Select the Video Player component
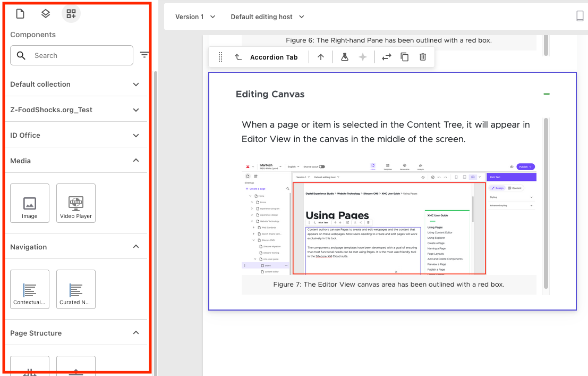Image resolution: width=588 pixels, height=376 pixels. (75, 203)
